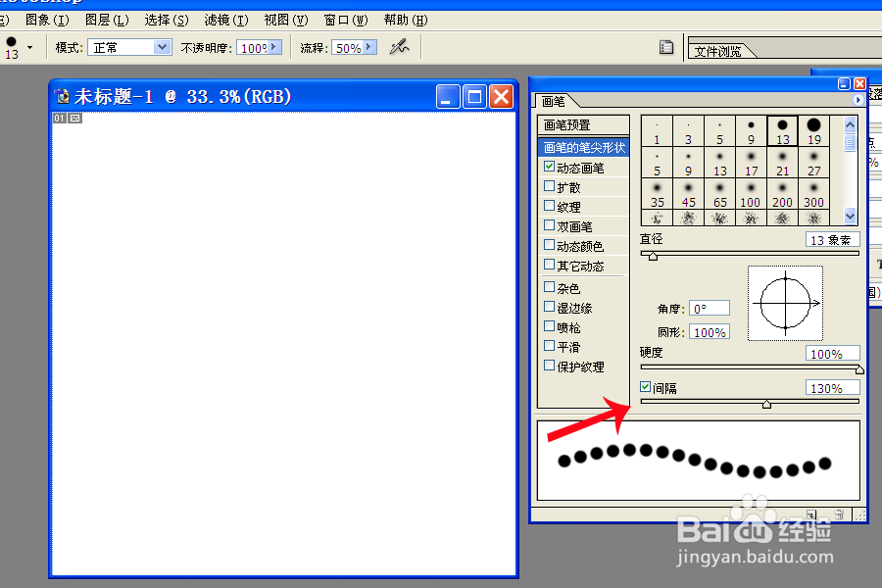882x588 pixels.
Task: Tick the 湿边缘 checkbox
Action: pyautogui.click(x=550, y=307)
